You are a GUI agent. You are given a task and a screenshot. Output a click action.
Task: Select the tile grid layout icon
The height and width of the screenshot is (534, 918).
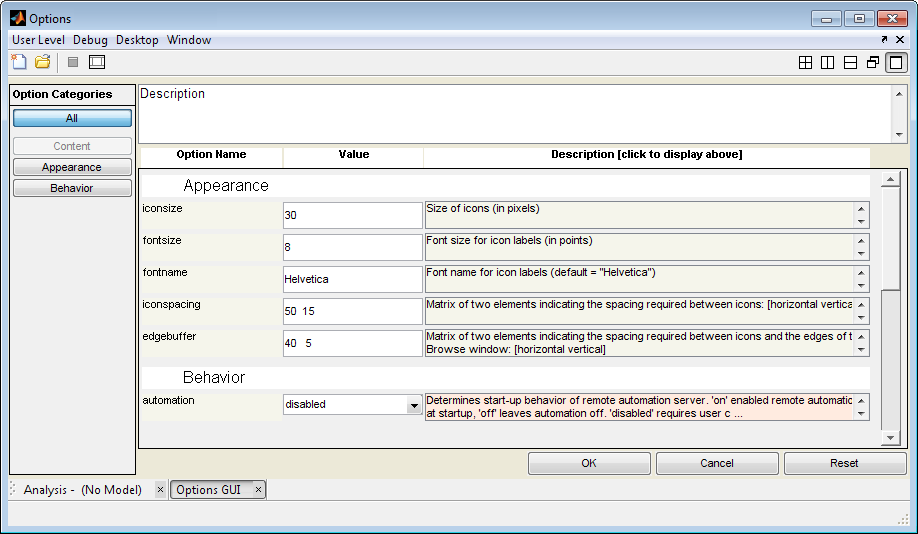coord(805,63)
